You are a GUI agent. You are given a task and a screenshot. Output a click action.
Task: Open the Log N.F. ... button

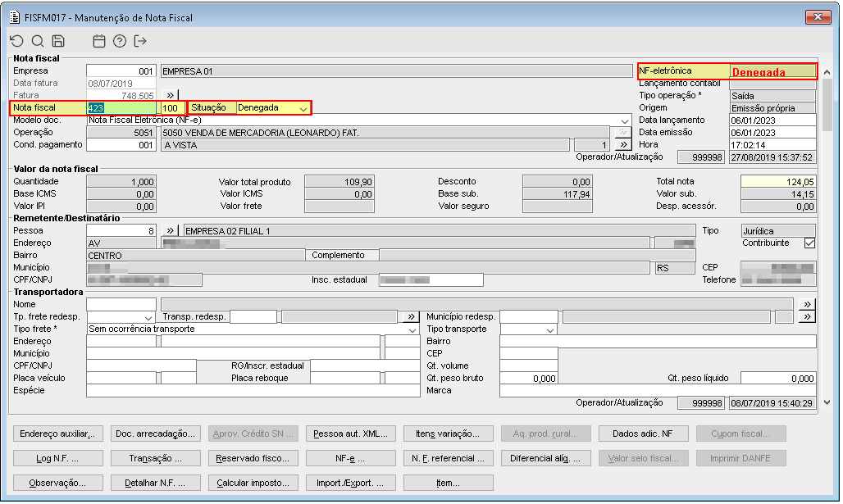[x=57, y=458]
